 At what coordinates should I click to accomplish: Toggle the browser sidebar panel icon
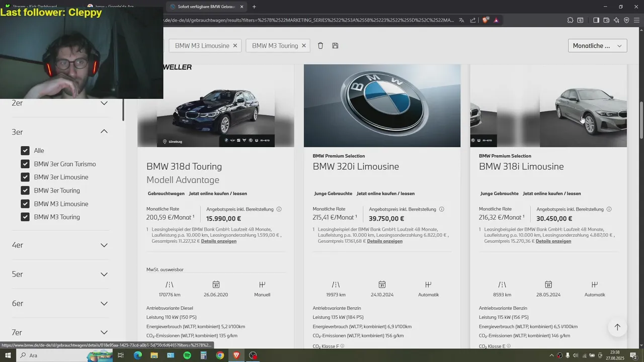(596, 20)
